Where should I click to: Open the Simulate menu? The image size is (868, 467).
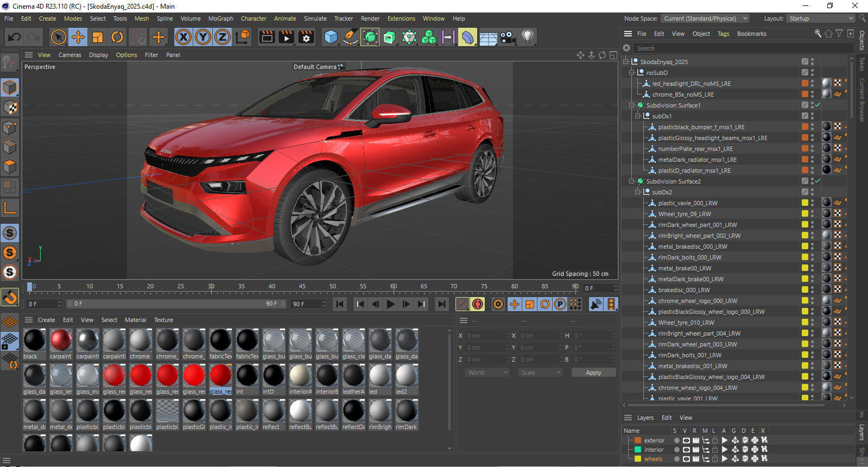coord(315,18)
